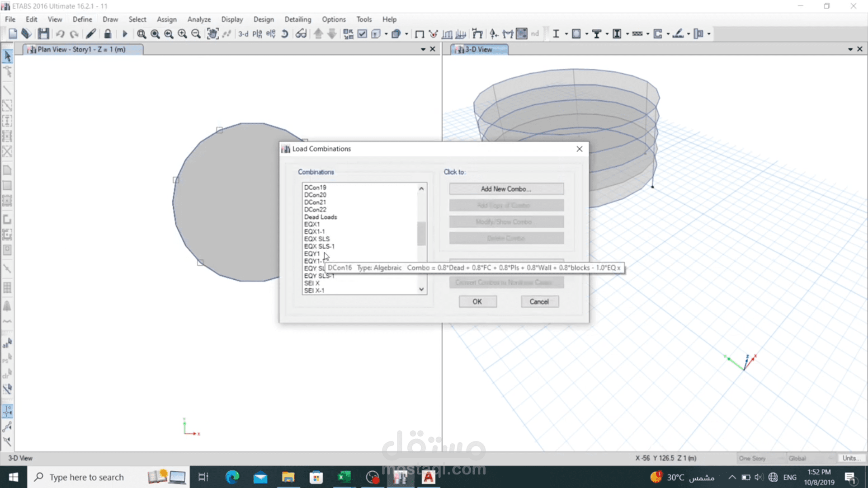Toggle the display options checkbox icon

coord(362,33)
